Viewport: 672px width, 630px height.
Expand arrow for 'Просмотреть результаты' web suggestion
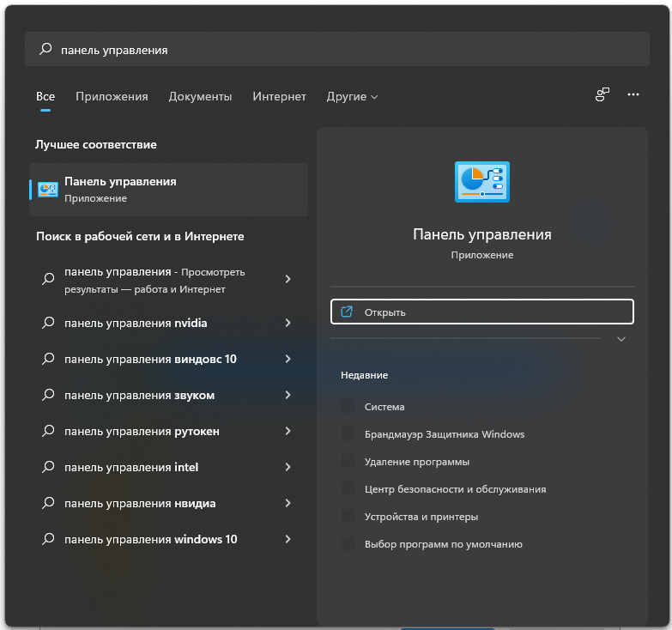pos(288,279)
